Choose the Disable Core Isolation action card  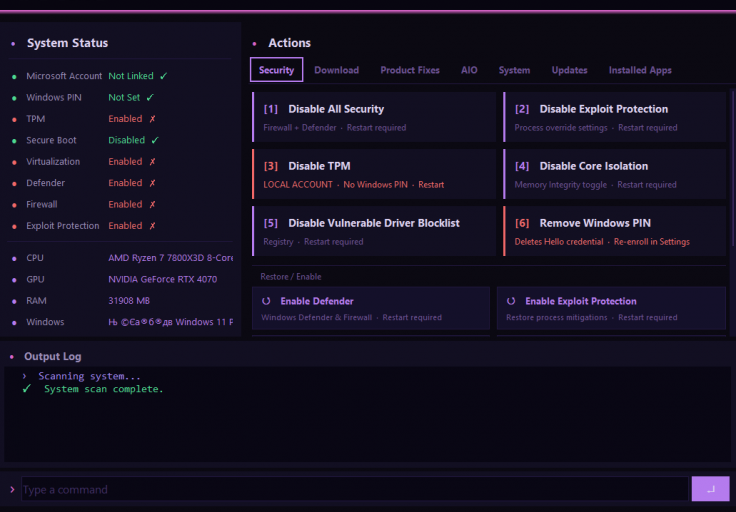point(614,174)
